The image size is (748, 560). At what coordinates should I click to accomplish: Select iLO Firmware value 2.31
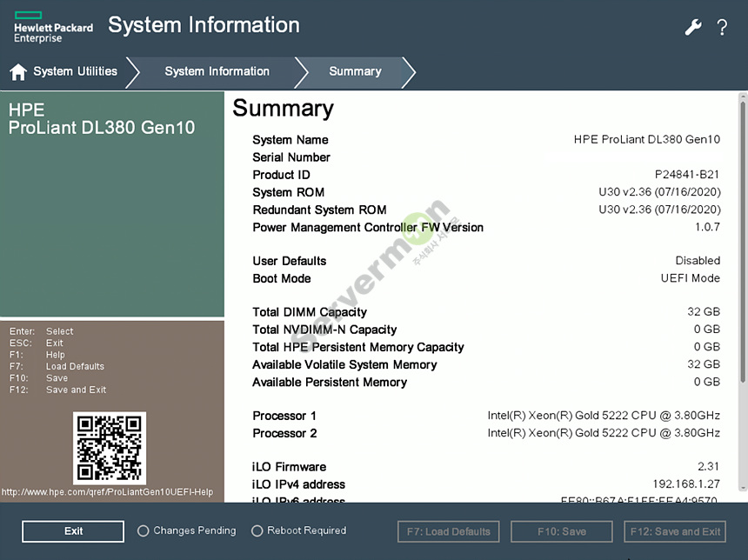point(708,466)
